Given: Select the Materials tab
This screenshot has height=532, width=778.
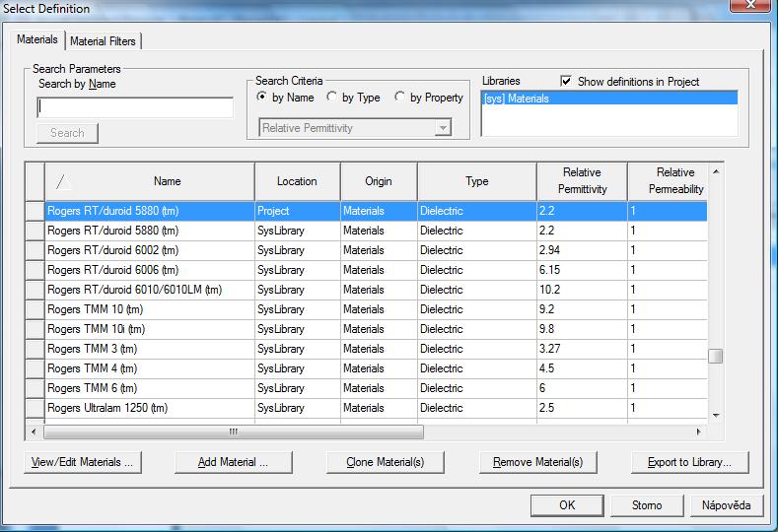Looking at the screenshot, I should click(x=37, y=39).
